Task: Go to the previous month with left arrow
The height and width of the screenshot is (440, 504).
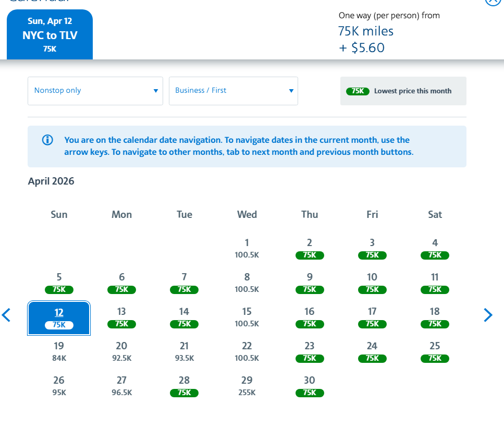Action: pos(6,315)
